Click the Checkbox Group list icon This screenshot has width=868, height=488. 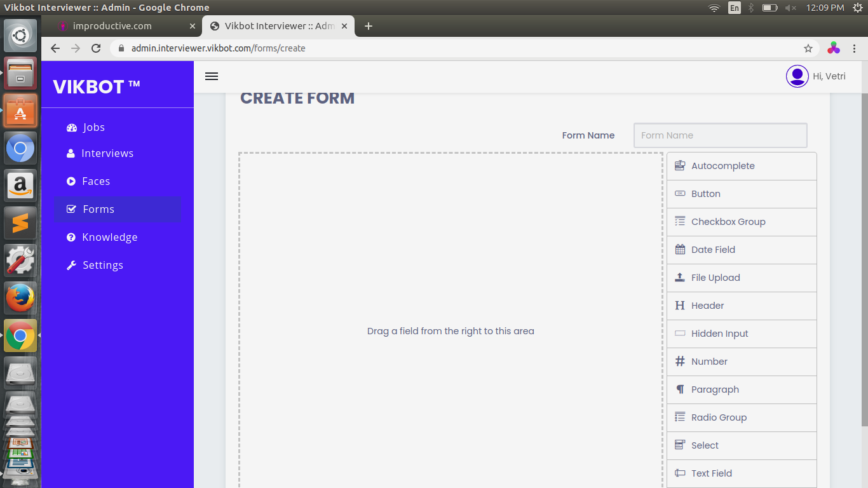pyautogui.click(x=680, y=222)
